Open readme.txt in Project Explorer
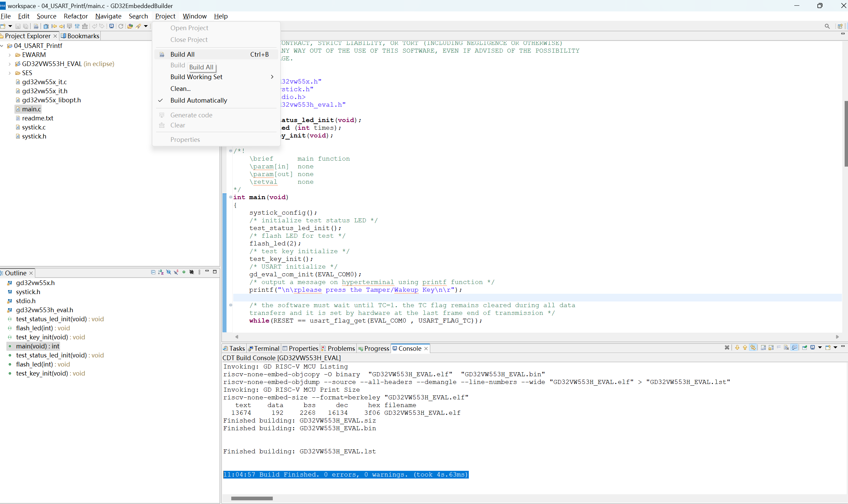Image resolution: width=848 pixels, height=504 pixels. coord(37,118)
